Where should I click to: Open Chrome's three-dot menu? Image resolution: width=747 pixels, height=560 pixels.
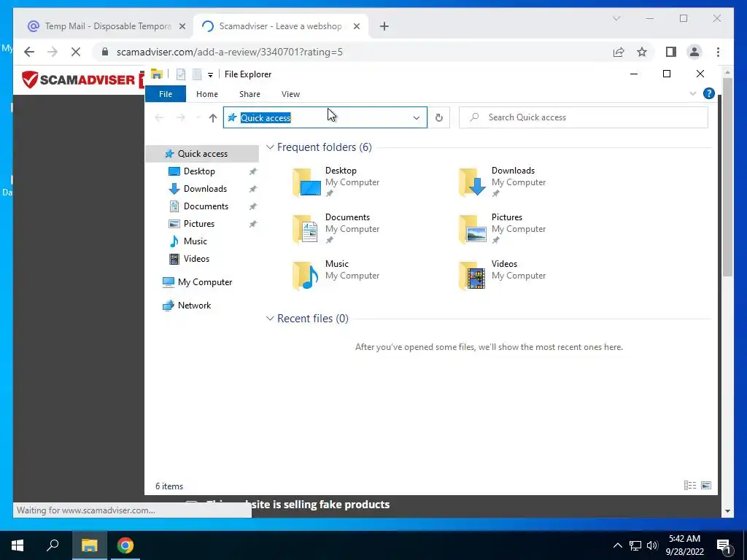(718, 52)
